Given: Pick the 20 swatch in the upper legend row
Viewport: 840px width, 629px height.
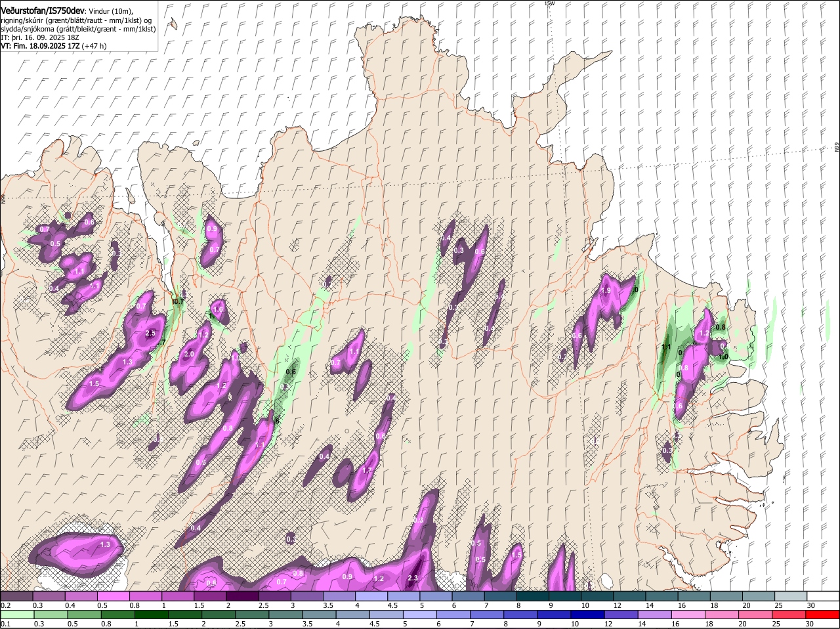Looking at the screenshot, I should (x=759, y=596).
